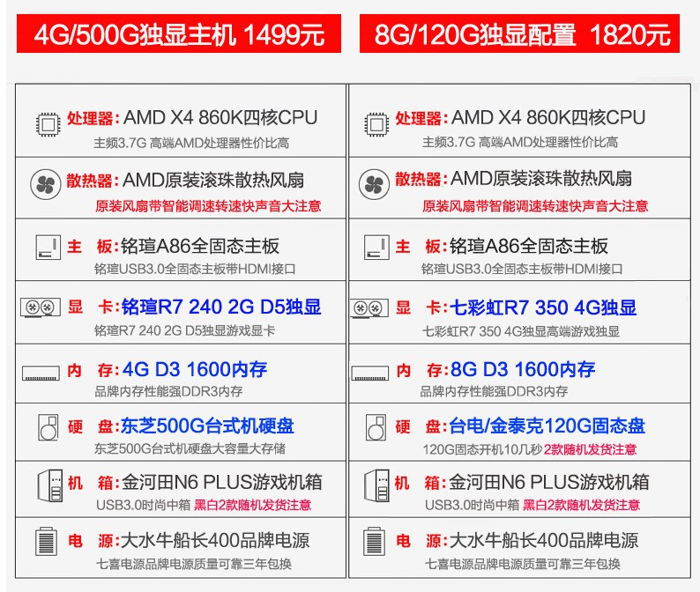Viewport: 700px width, 592px height.
Task: Click 七喜电源品牌电源质量可靠三年包换 in right column
Action: click(522, 564)
